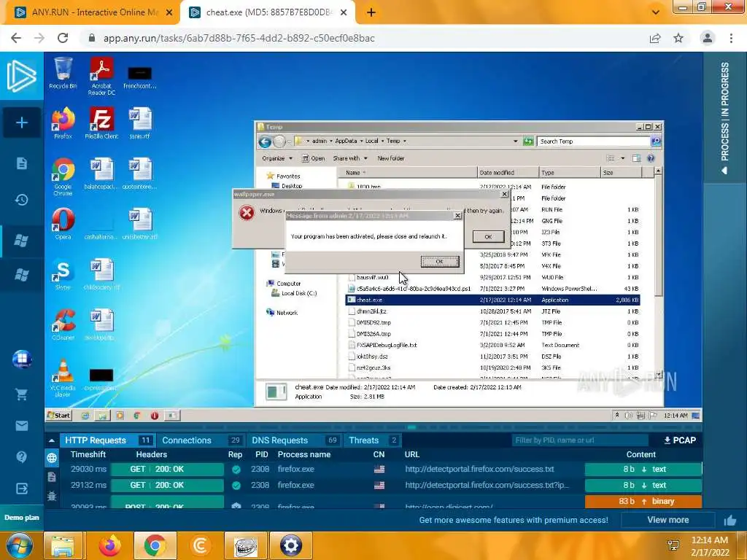Open the Explorer view options dropdown arrow
Screen dimensions: 747x560
(x=622, y=158)
